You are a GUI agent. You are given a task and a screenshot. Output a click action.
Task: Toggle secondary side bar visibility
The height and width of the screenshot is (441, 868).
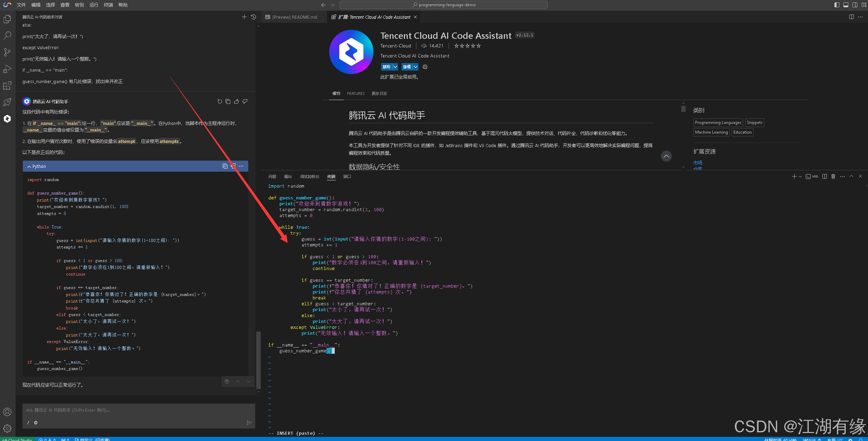[x=855, y=5]
